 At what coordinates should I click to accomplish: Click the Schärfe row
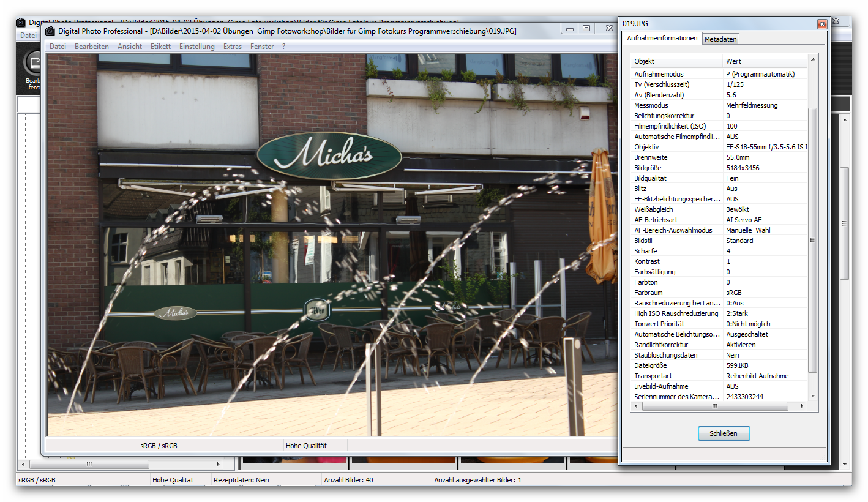[719, 251]
